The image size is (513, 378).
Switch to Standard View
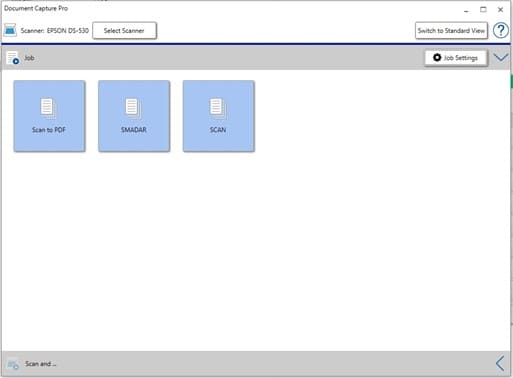point(451,31)
